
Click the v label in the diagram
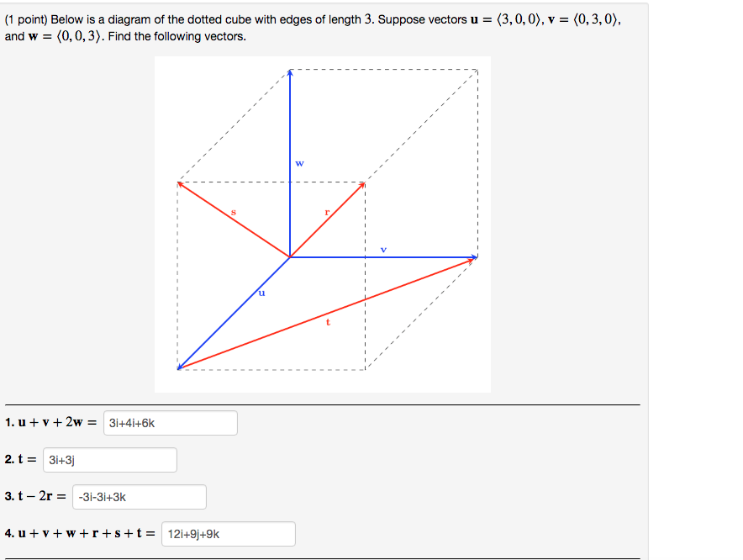384,249
